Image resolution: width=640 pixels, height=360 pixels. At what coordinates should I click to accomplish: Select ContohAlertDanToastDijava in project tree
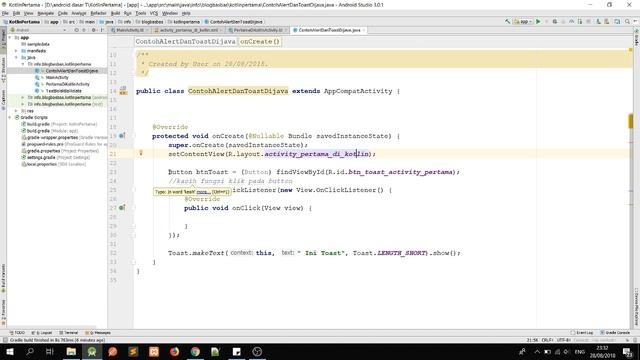[71, 71]
